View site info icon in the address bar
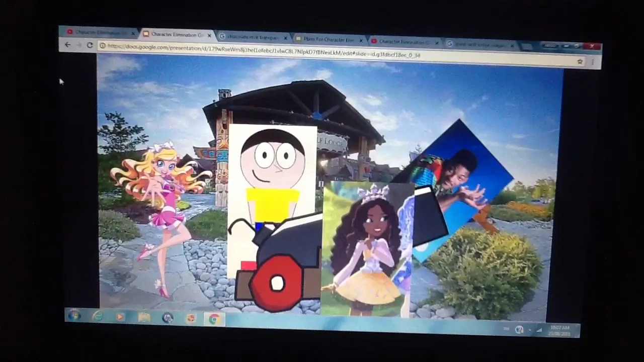Viewport: 644px width, 362px height. pyautogui.click(x=102, y=46)
